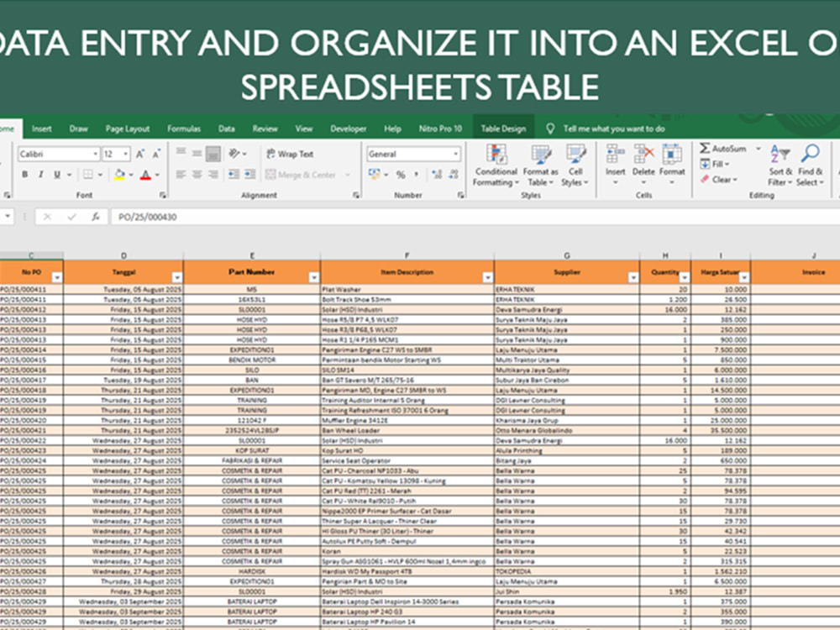This screenshot has width=840, height=630.
Task: Open filter dropdown for Supplier column
Action: click(633, 277)
